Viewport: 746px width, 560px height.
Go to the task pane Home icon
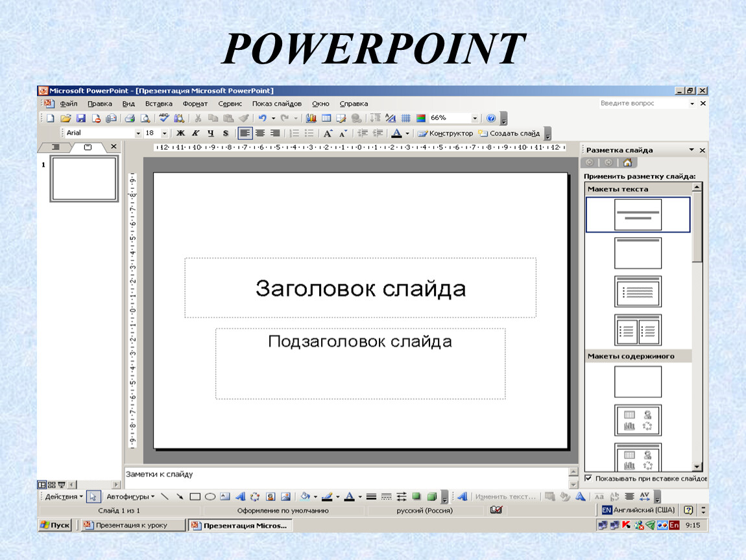tap(627, 163)
